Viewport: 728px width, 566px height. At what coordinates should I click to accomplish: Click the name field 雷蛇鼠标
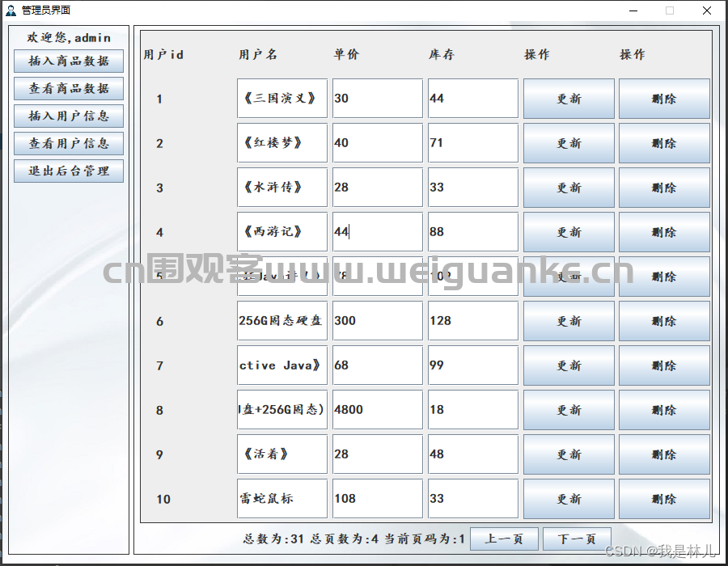tap(282, 499)
